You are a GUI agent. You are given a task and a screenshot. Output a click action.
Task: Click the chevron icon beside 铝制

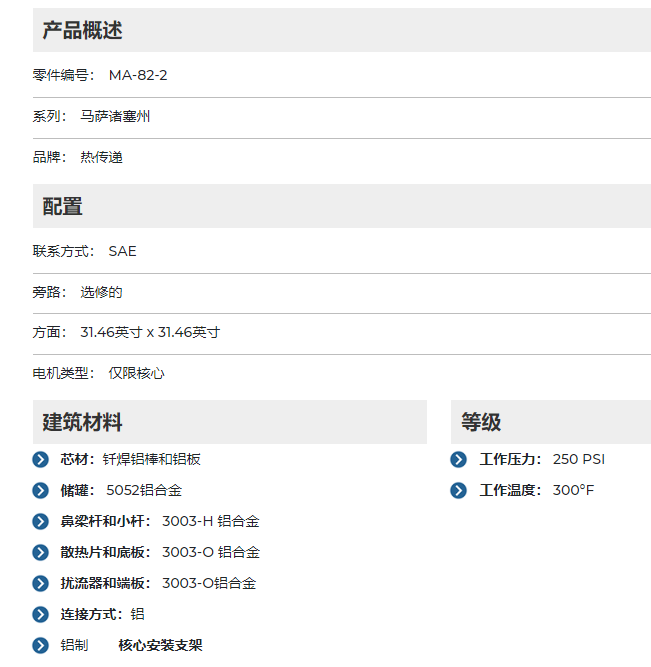pyautogui.click(x=40, y=645)
